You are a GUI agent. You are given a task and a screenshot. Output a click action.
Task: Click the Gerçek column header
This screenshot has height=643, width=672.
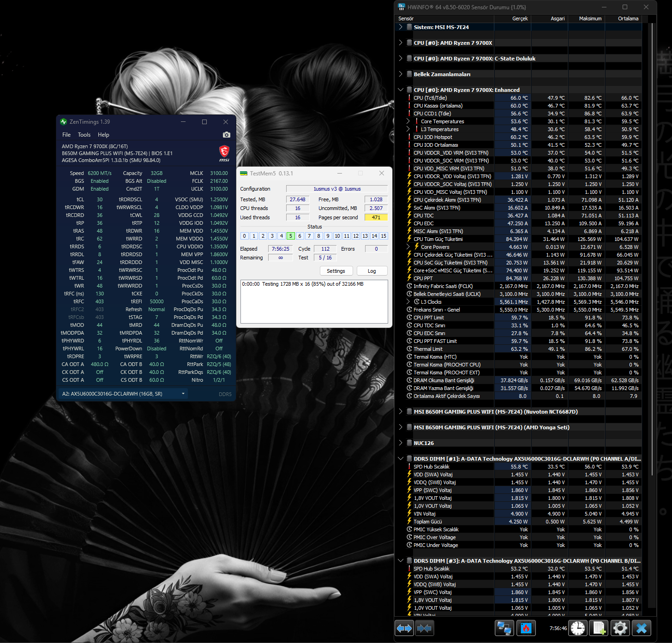pos(512,18)
